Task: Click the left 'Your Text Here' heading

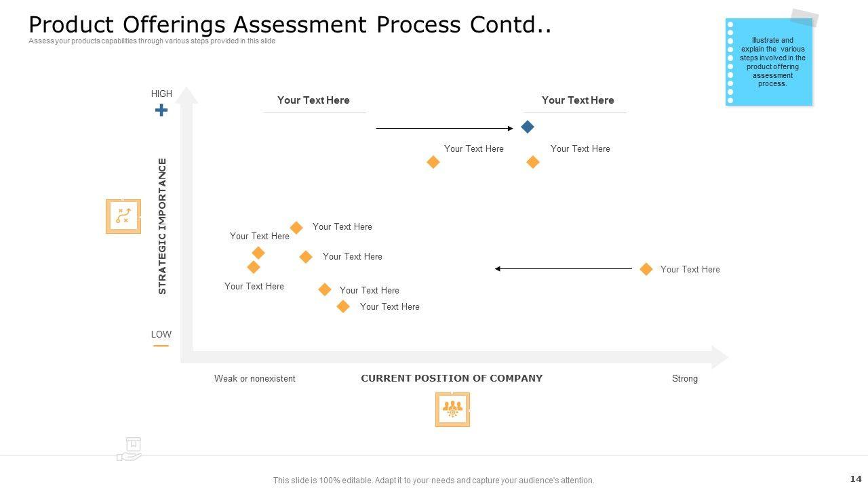Action: point(313,100)
